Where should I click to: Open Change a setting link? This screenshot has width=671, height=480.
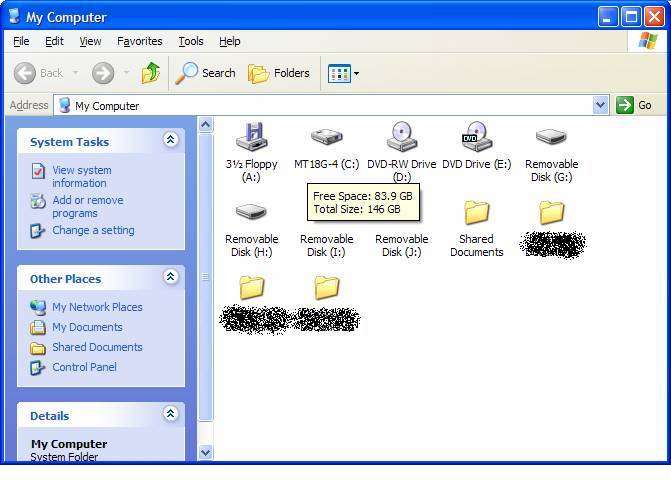click(x=93, y=230)
